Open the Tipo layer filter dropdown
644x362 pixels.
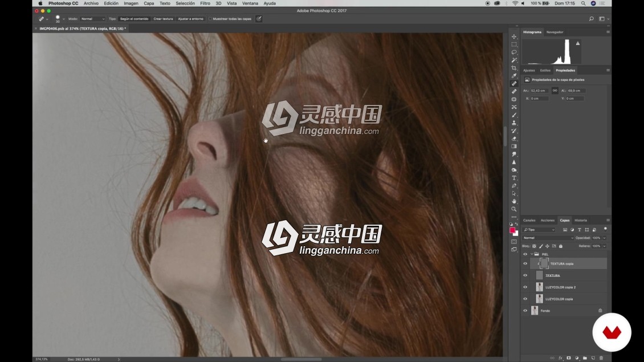539,230
